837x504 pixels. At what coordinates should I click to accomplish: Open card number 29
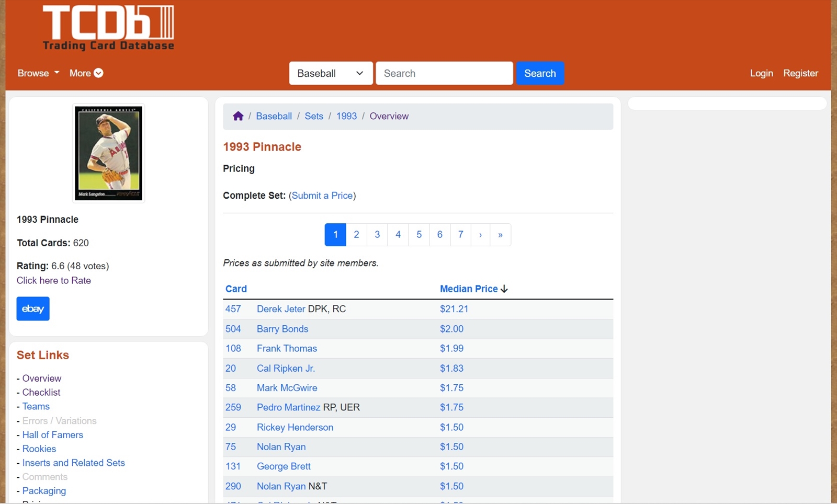pos(231,427)
